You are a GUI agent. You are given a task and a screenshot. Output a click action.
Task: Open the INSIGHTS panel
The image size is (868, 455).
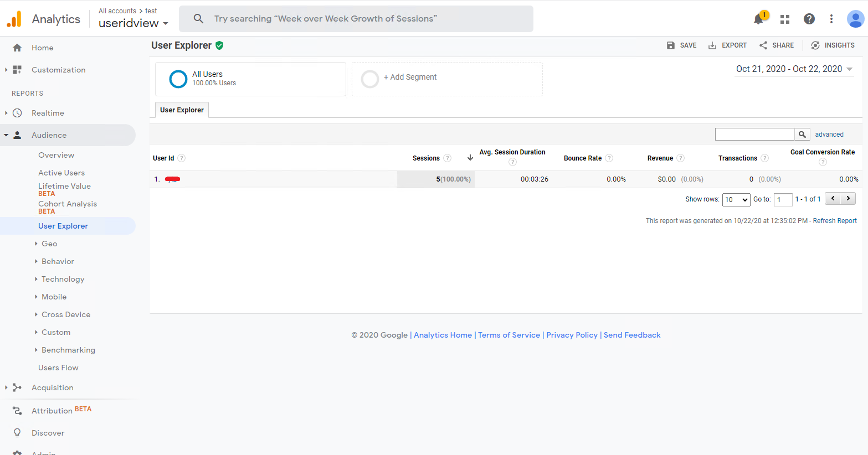833,45
